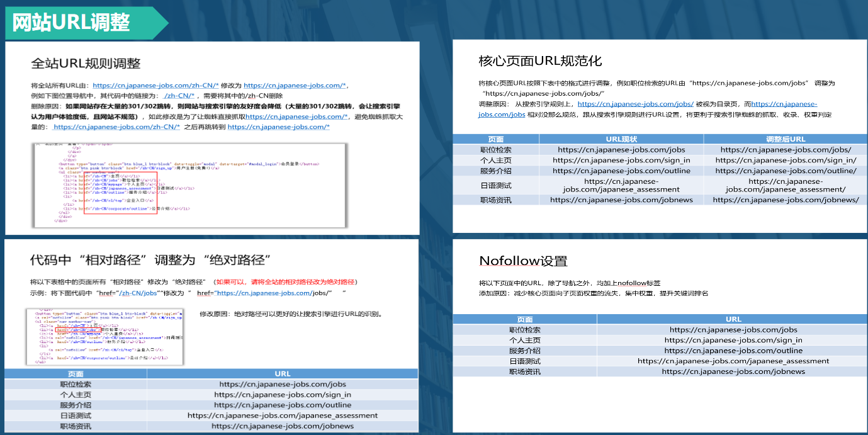The width and height of the screenshot is (868, 435).
Task: Click the URL现状 cell for 个人主页
Action: click(x=621, y=160)
